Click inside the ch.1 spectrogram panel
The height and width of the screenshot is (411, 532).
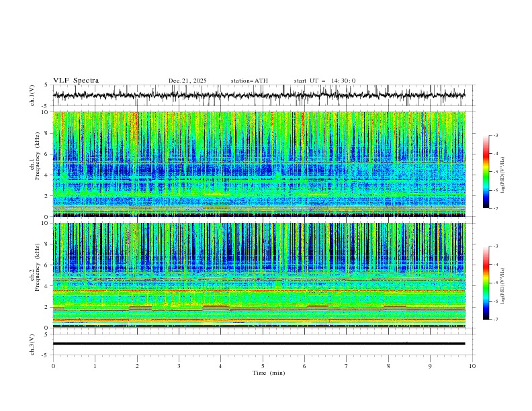coord(259,164)
